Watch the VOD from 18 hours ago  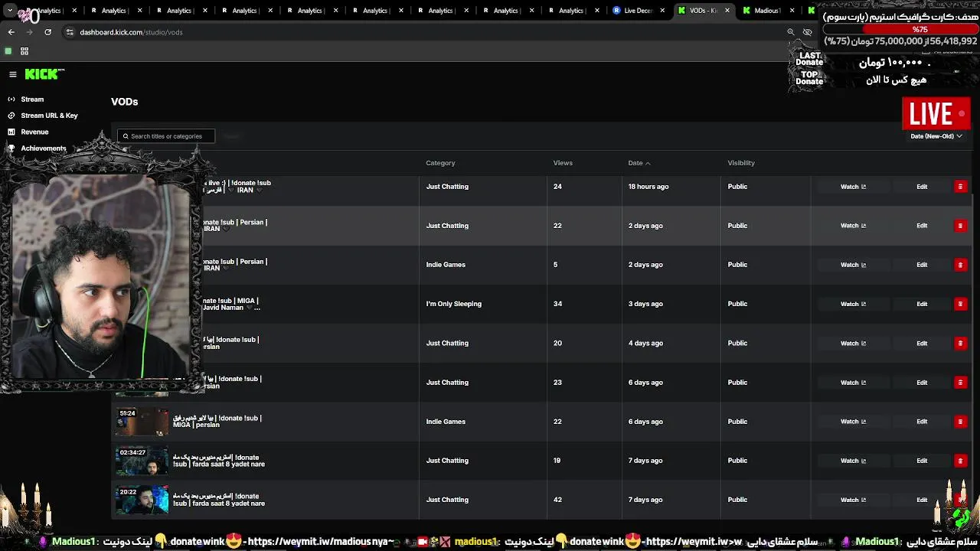pos(853,187)
